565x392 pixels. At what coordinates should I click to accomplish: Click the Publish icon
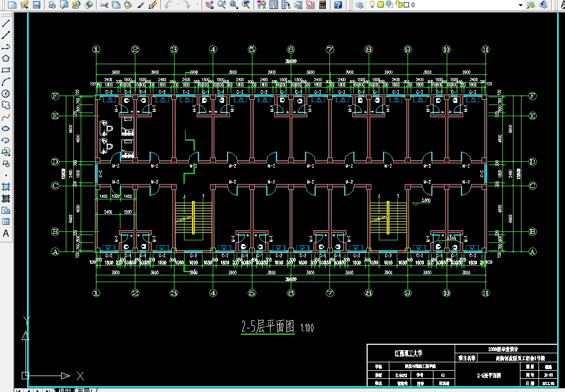(76, 5)
